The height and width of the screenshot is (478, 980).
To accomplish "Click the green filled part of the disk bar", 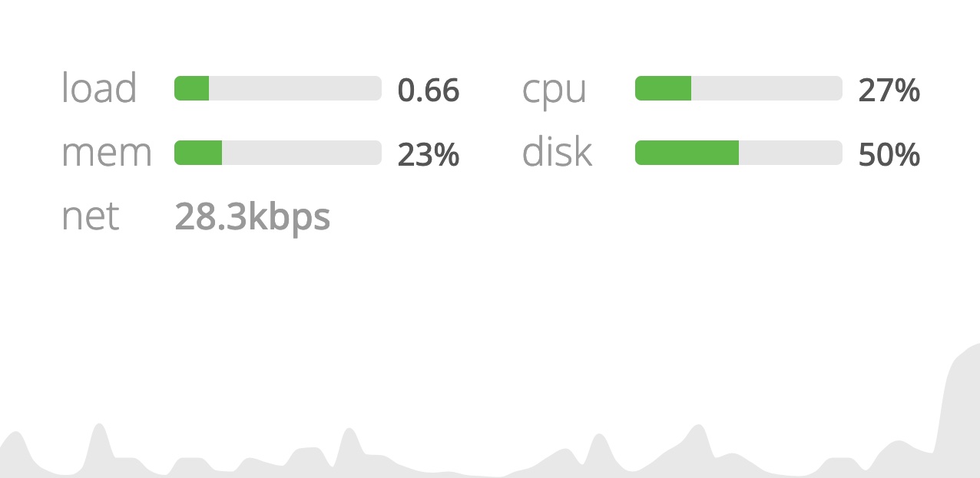I will [687, 153].
